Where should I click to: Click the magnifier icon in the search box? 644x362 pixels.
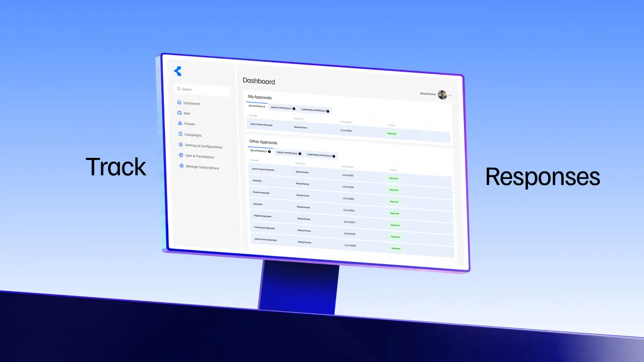click(179, 88)
